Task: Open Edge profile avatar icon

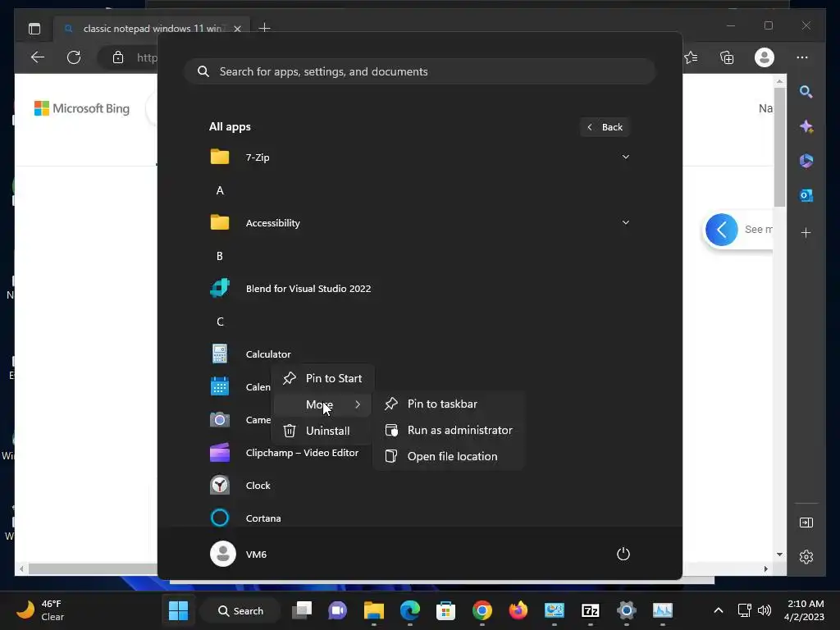Action: click(x=765, y=57)
